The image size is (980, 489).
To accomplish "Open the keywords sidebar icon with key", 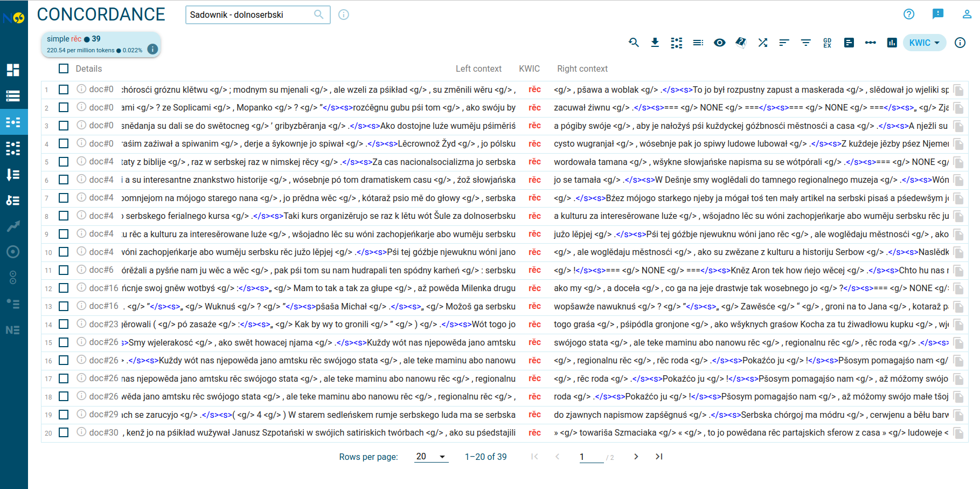I will coord(13,200).
